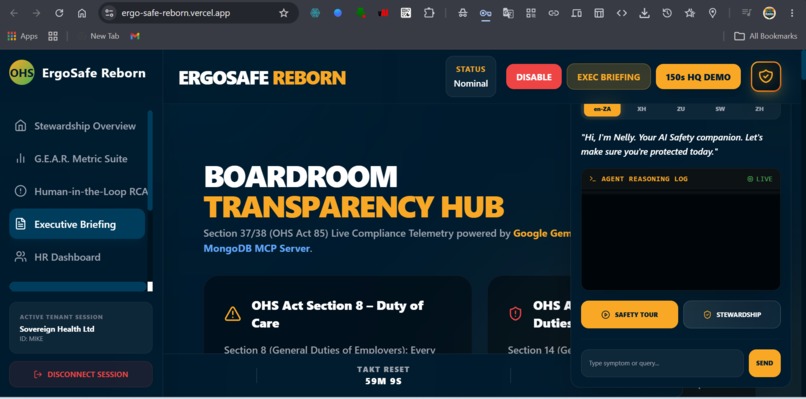Click the page vertical scrollbar at right edge
The height and width of the screenshot is (399, 806).
(x=803, y=65)
